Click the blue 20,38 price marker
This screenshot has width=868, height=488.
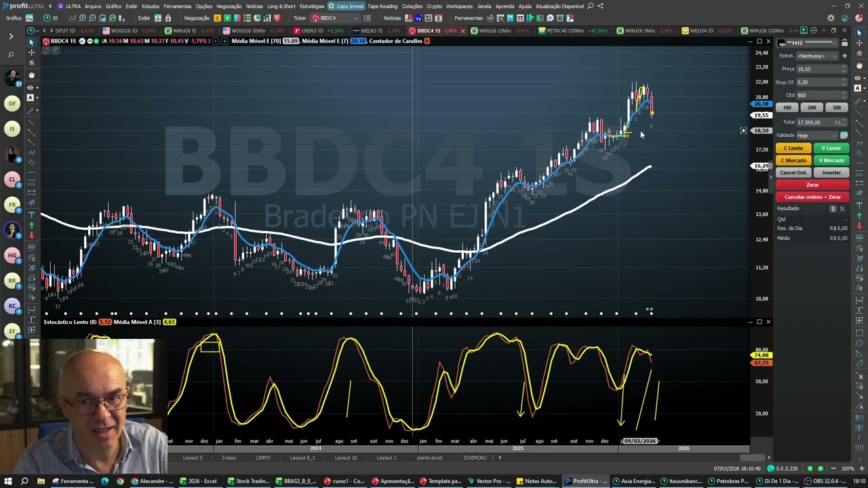point(762,104)
